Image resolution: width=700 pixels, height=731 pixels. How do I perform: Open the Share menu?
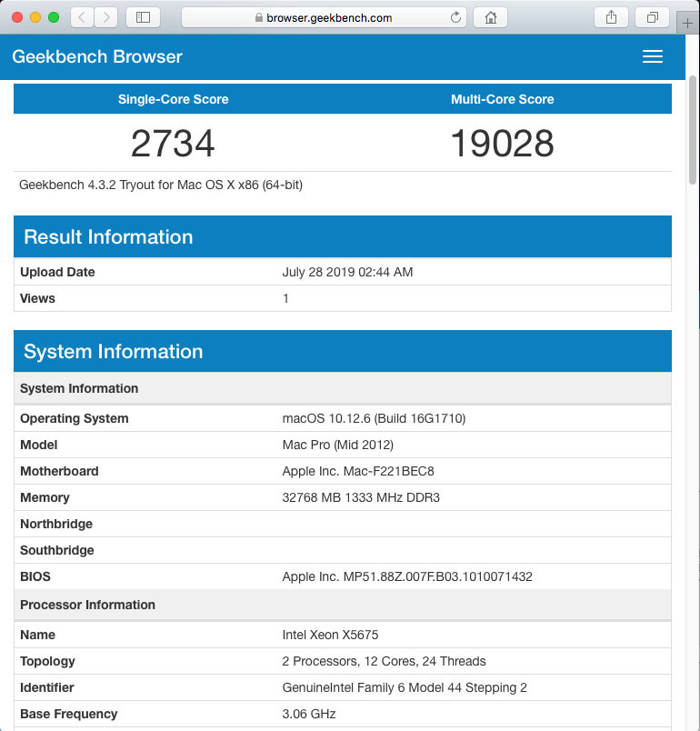(611, 17)
